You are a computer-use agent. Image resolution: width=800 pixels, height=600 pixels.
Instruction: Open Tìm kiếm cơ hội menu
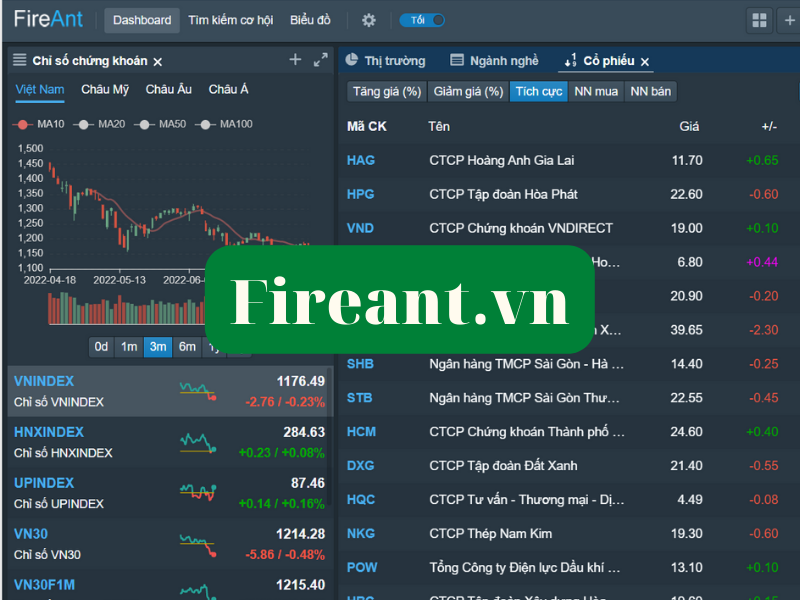(231, 20)
